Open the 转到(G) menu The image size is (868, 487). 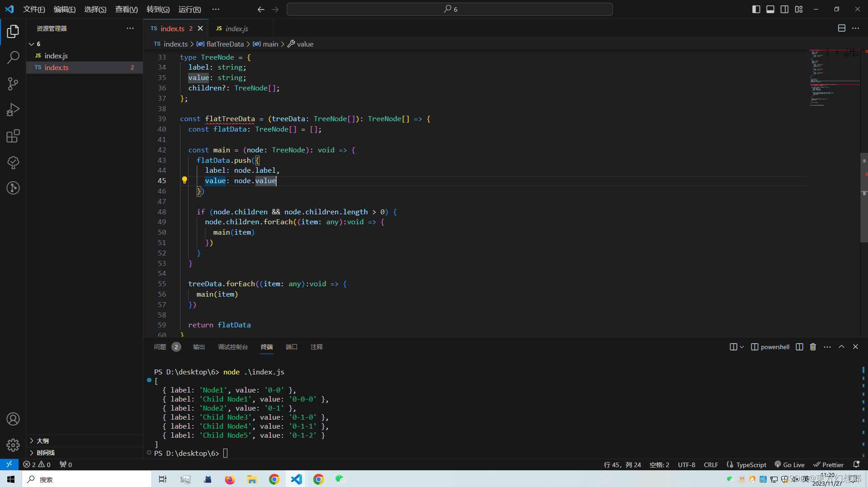pos(158,9)
